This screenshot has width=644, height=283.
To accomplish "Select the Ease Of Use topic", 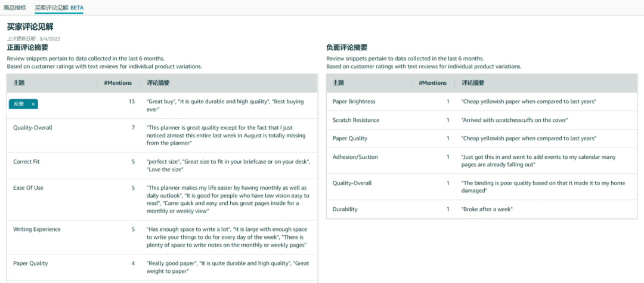I will tap(28, 187).
